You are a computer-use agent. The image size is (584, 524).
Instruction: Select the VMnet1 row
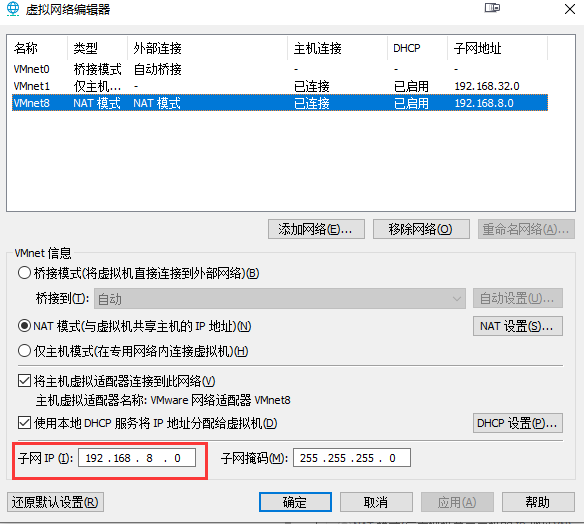click(280, 86)
